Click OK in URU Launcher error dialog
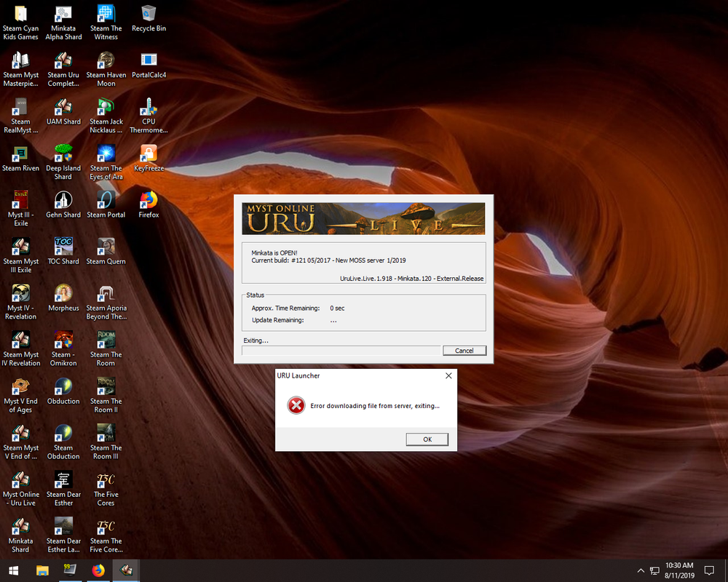Screen dimensions: 728x582 click(x=427, y=439)
